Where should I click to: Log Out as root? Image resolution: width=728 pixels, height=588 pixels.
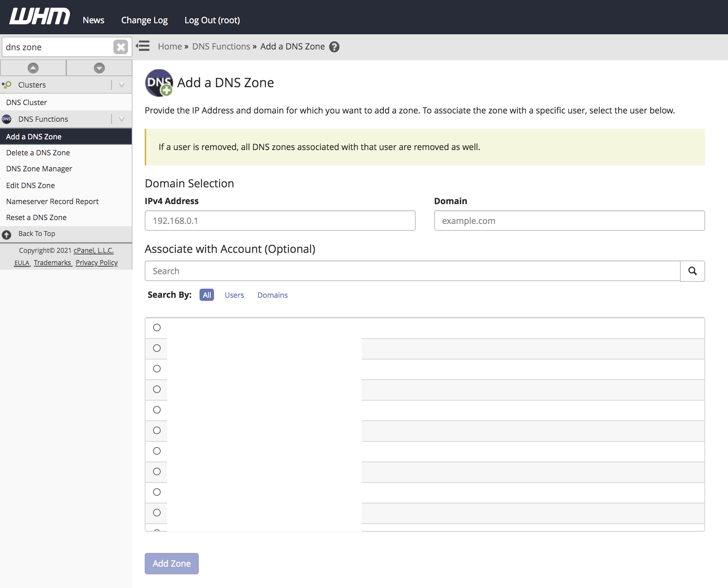(212, 20)
